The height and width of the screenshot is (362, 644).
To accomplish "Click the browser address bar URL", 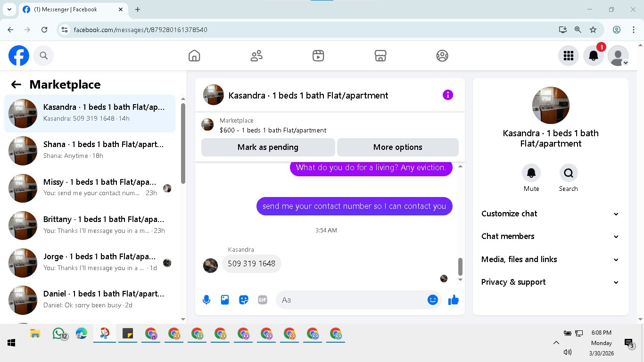I will (x=140, y=30).
